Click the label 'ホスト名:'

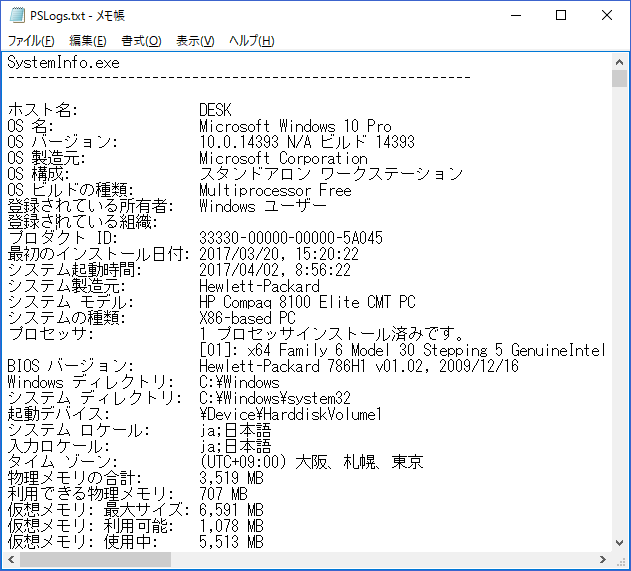(x=43, y=110)
